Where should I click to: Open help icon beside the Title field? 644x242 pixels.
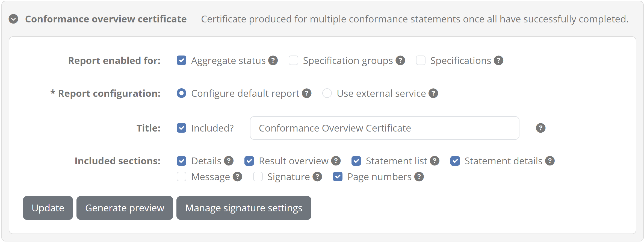point(541,128)
